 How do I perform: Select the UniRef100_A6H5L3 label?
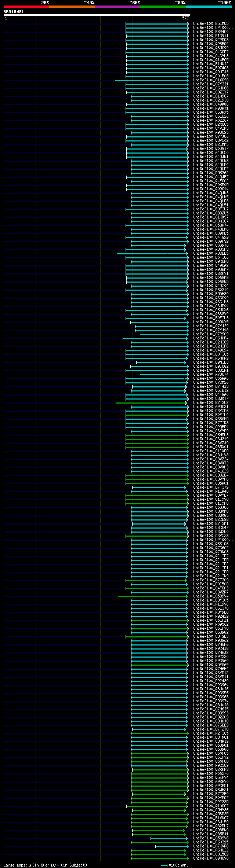click(x=211, y=435)
